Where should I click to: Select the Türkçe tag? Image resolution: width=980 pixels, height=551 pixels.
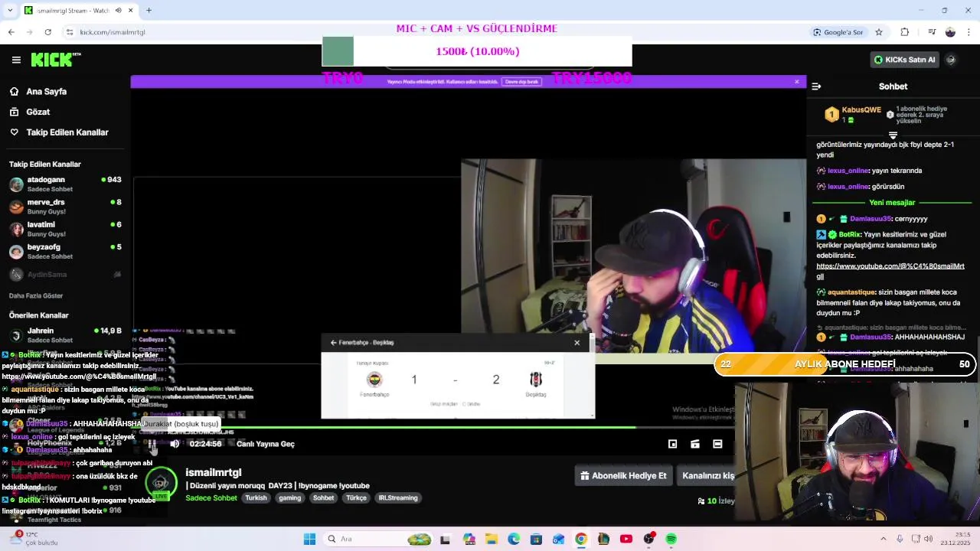click(x=356, y=497)
